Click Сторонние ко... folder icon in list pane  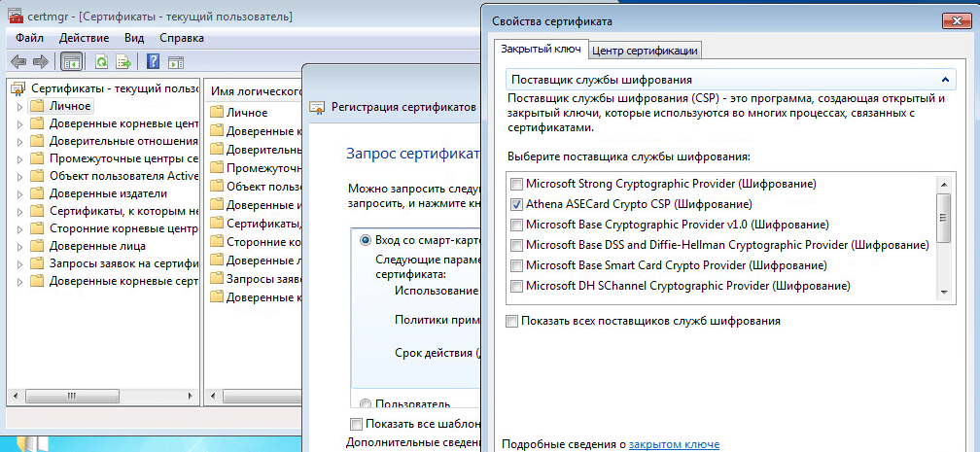click(x=216, y=241)
